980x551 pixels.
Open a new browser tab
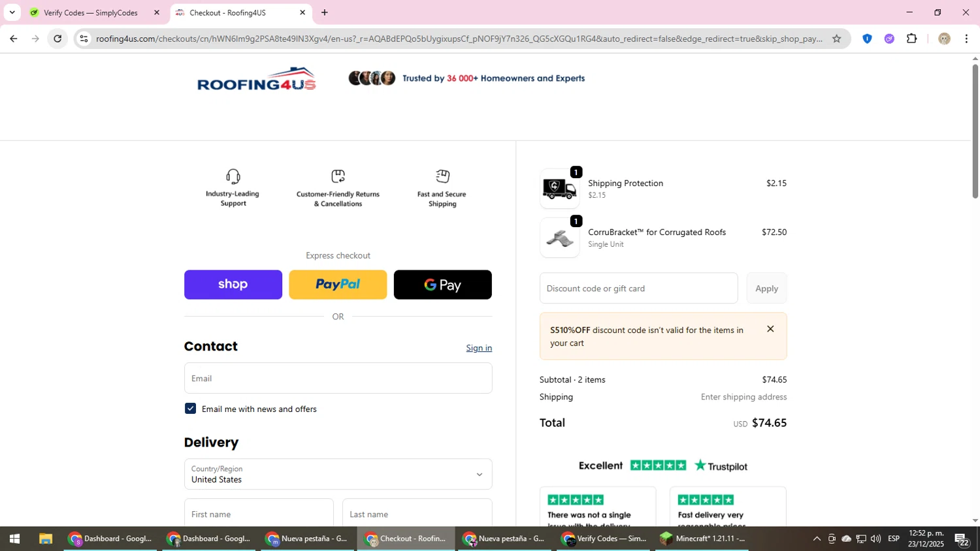(x=325, y=12)
